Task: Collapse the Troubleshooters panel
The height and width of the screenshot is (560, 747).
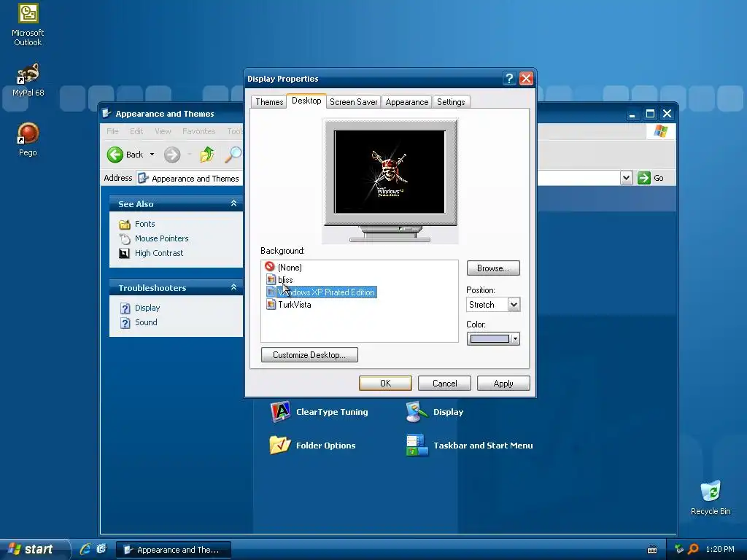Action: [x=233, y=287]
